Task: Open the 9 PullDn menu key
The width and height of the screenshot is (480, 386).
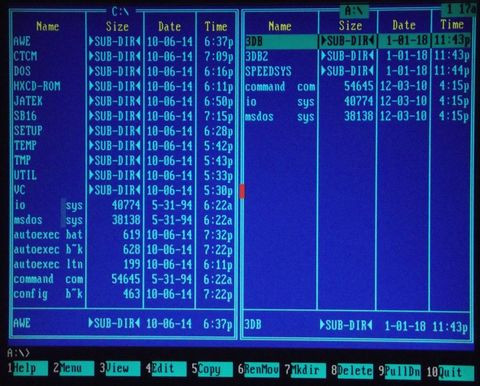Action: [399, 371]
